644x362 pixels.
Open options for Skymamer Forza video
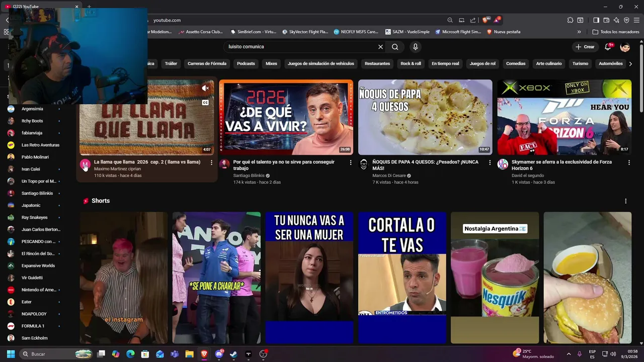[x=629, y=162]
